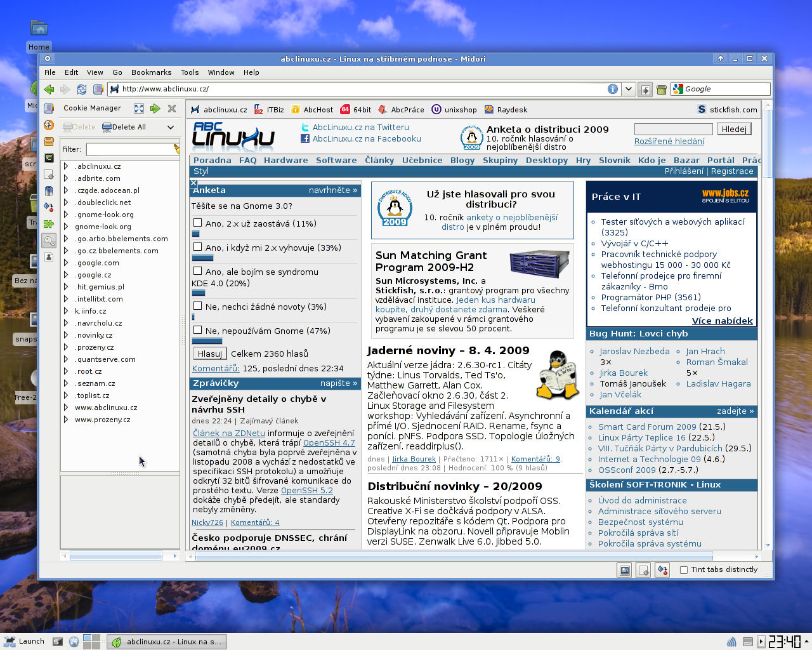Open the bookmark book icon in the navigation toolbar
Viewport: 812px width, 650px height.
click(x=98, y=90)
